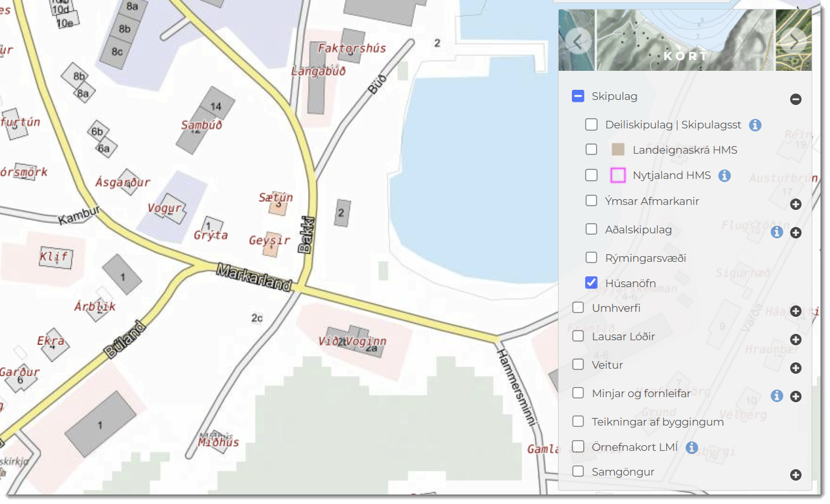Click the pink Nytjaland HMS legend swatch
This screenshot has width=830, height=504.
(618, 175)
